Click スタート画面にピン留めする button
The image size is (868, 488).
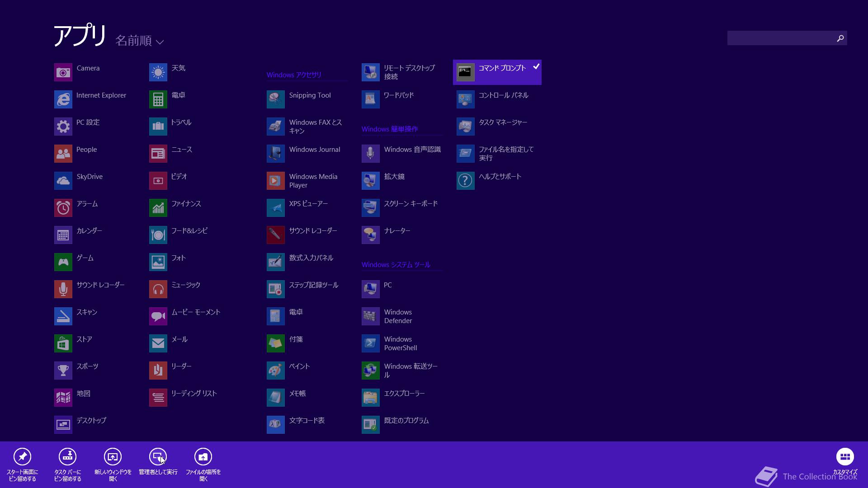coord(22,465)
